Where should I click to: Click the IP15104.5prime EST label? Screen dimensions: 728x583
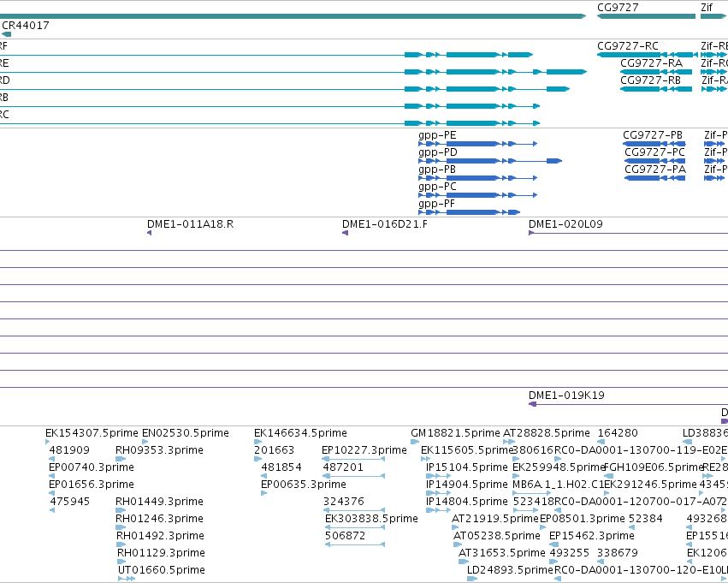click(x=466, y=467)
